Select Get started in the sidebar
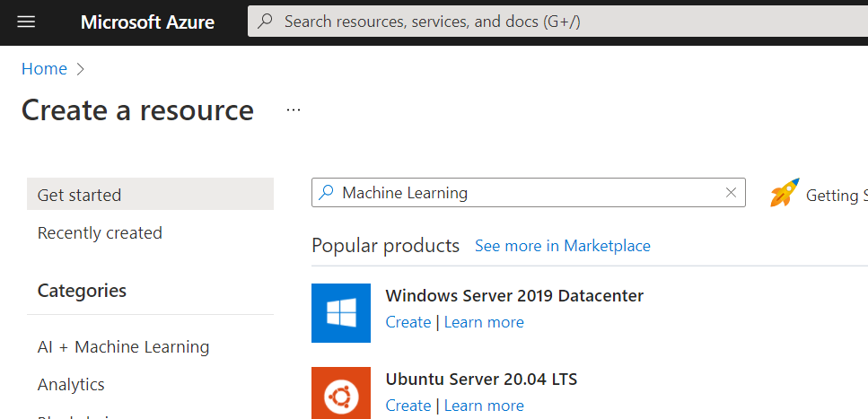 click(x=150, y=195)
